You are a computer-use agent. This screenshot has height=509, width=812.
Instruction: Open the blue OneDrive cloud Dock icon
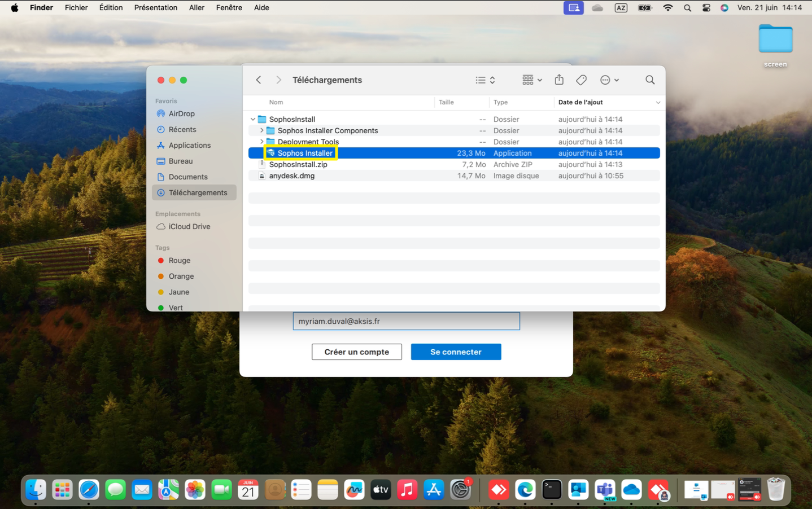[631, 489]
